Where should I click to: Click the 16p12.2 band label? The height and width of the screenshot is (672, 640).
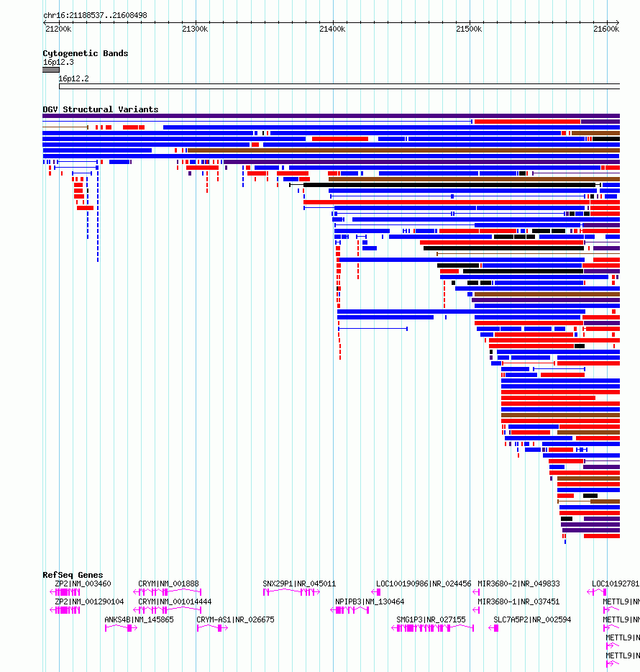coord(73,79)
